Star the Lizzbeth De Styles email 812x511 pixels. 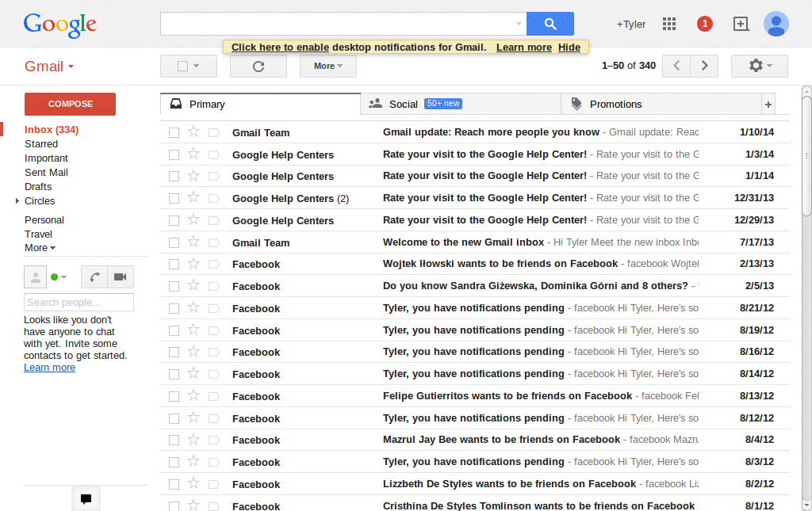pos(193,483)
